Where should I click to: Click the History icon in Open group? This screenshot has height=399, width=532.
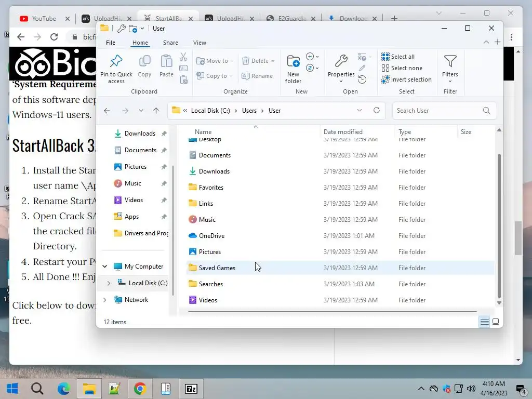362,79
